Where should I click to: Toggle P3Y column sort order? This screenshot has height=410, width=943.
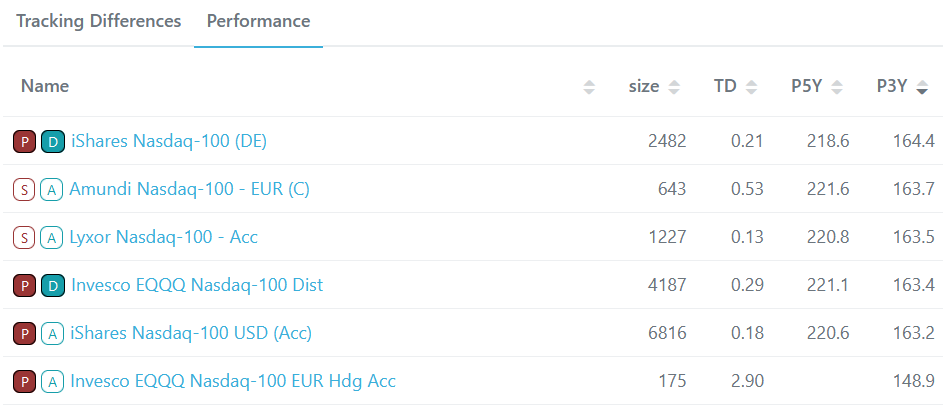tap(922, 87)
